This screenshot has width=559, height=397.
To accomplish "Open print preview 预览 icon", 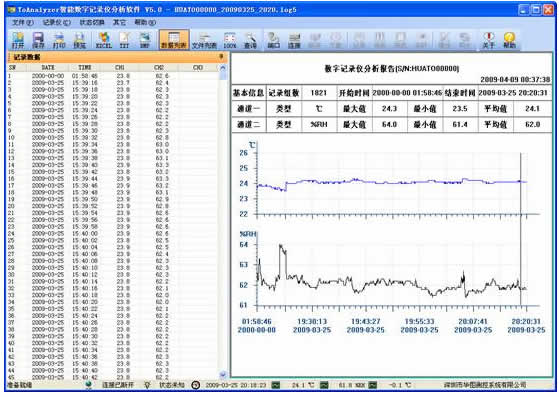I will [80, 40].
